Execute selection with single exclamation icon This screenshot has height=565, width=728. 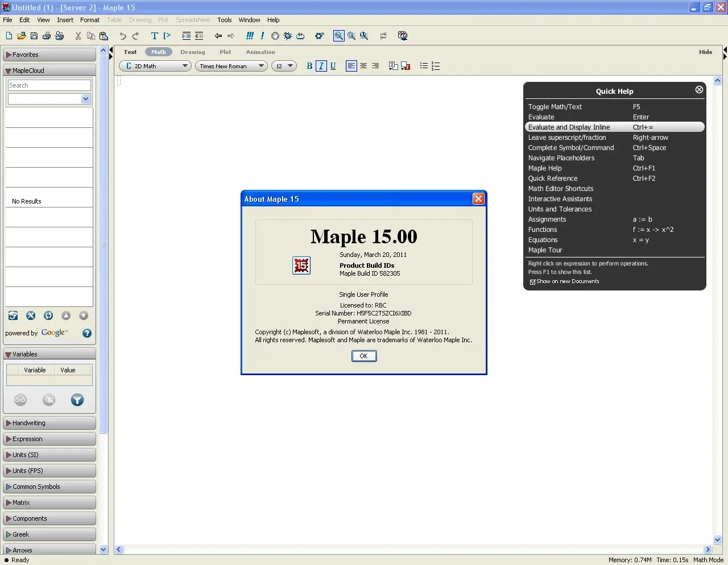(262, 36)
